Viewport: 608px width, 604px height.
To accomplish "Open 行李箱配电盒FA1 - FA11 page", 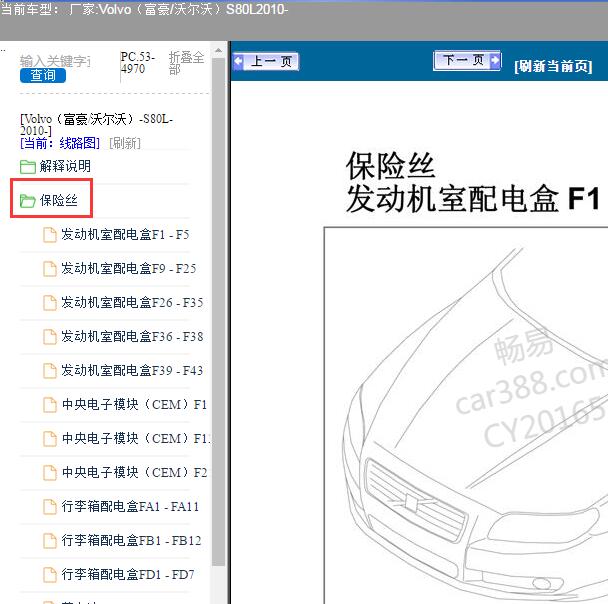I will pos(130,506).
